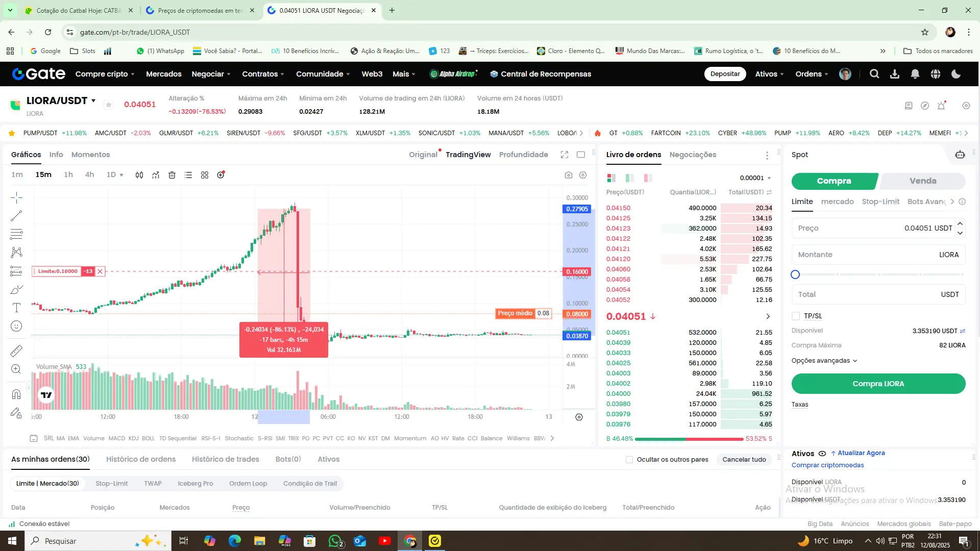980x551 pixels.
Task: Show more indicators arrow after BBW
Action: pyautogui.click(x=552, y=438)
